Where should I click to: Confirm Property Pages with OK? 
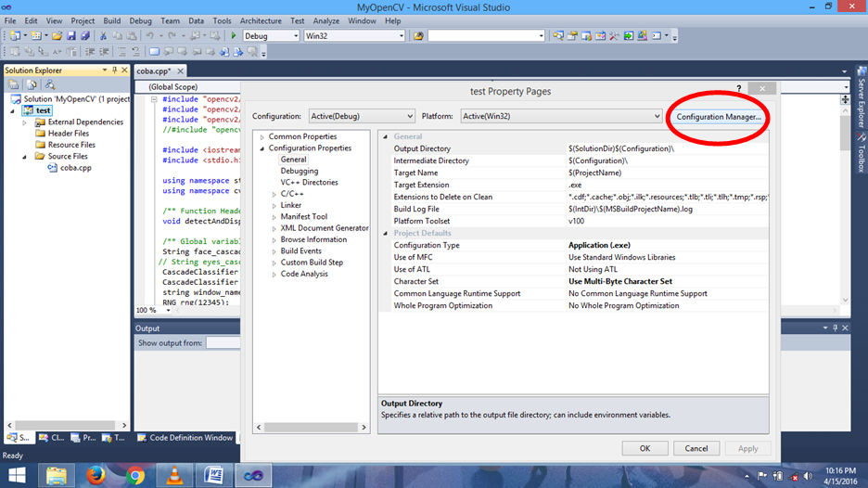[645, 448]
